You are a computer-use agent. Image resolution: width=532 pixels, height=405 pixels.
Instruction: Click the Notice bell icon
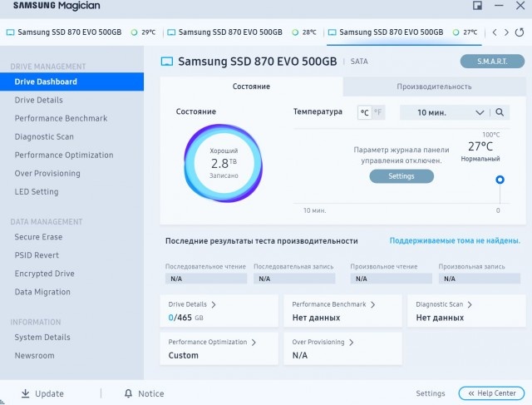pos(128,393)
